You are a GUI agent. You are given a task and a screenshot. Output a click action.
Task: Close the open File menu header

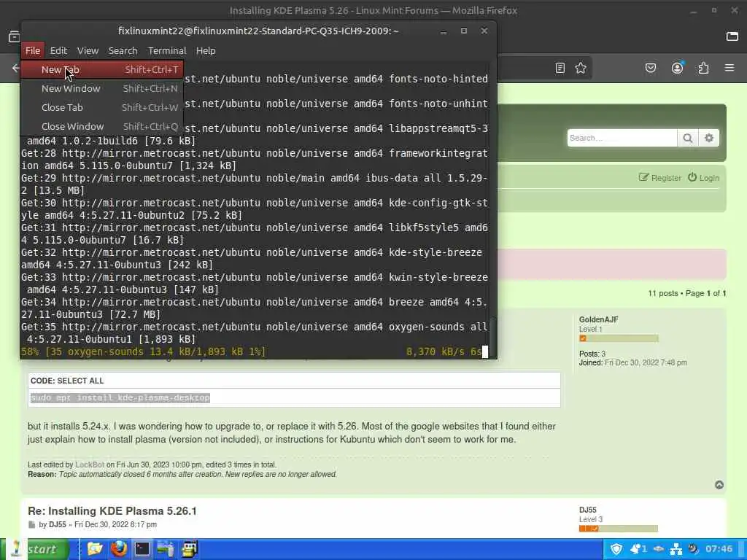tap(33, 50)
